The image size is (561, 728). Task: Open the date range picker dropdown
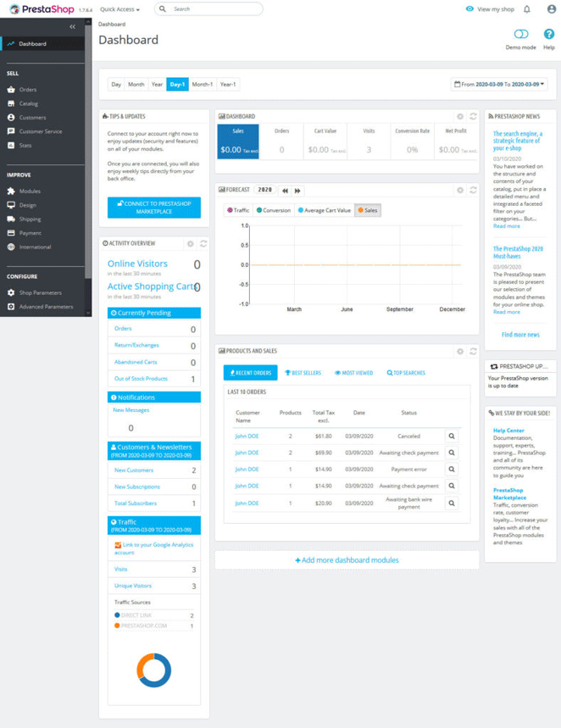pyautogui.click(x=499, y=85)
